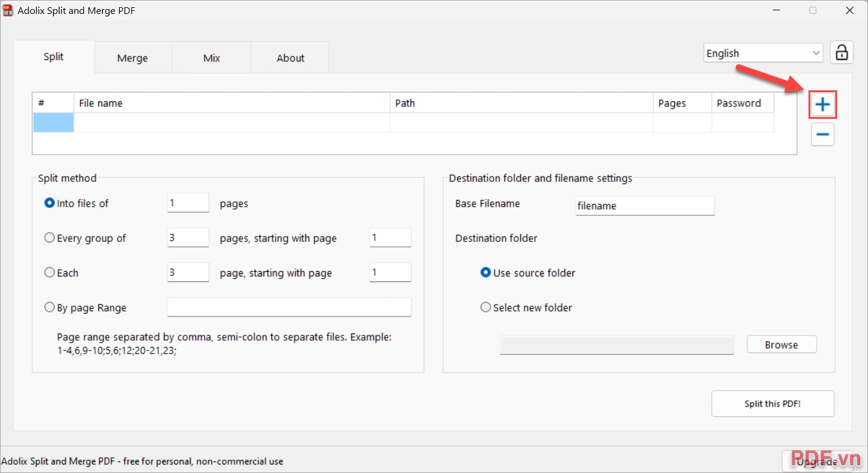
Task: Click the 'Base Filename' label text
Action: point(487,204)
